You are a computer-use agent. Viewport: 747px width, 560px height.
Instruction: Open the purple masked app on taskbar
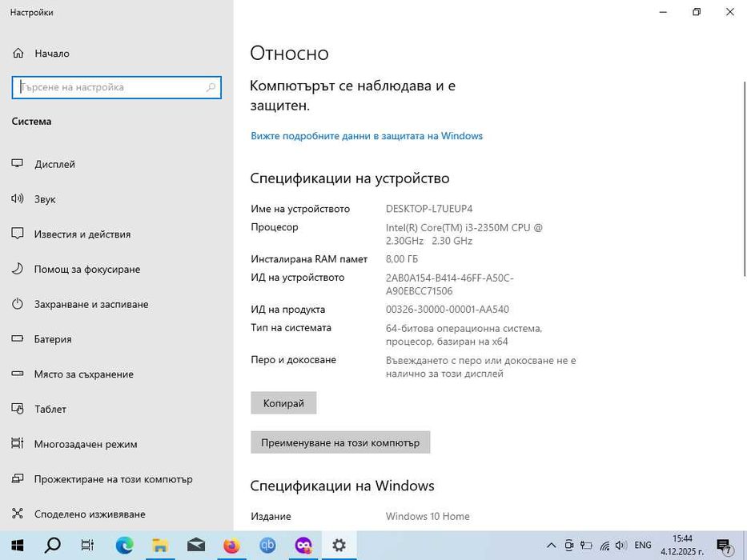coord(303,546)
